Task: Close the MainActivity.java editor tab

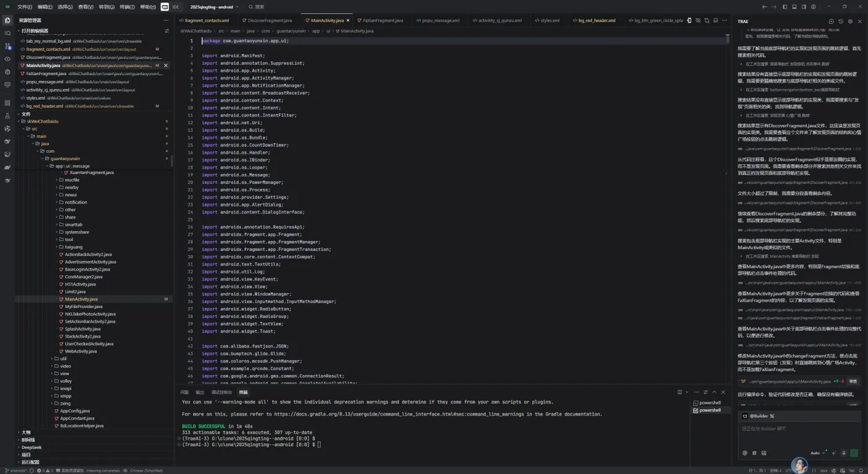Action: tap(348, 20)
